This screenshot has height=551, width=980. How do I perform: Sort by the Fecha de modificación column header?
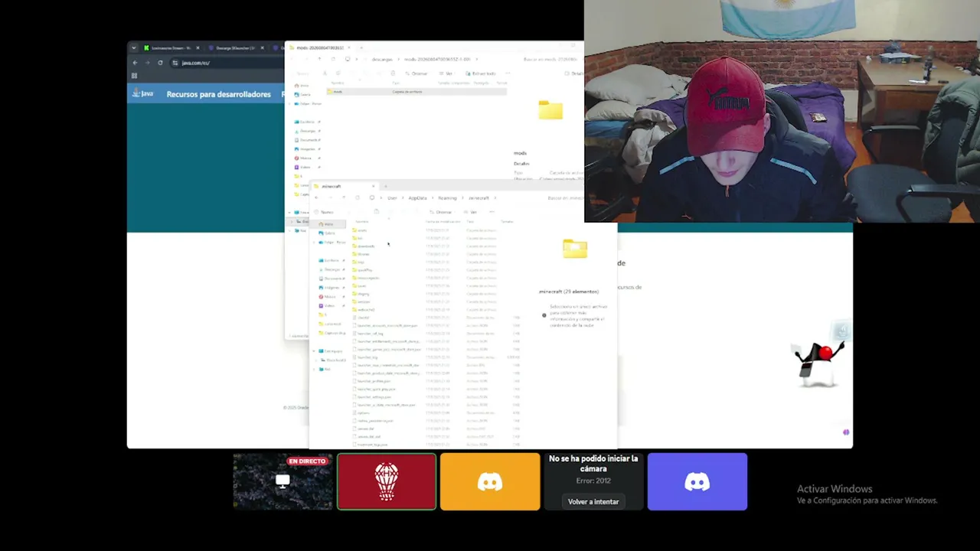pyautogui.click(x=443, y=221)
